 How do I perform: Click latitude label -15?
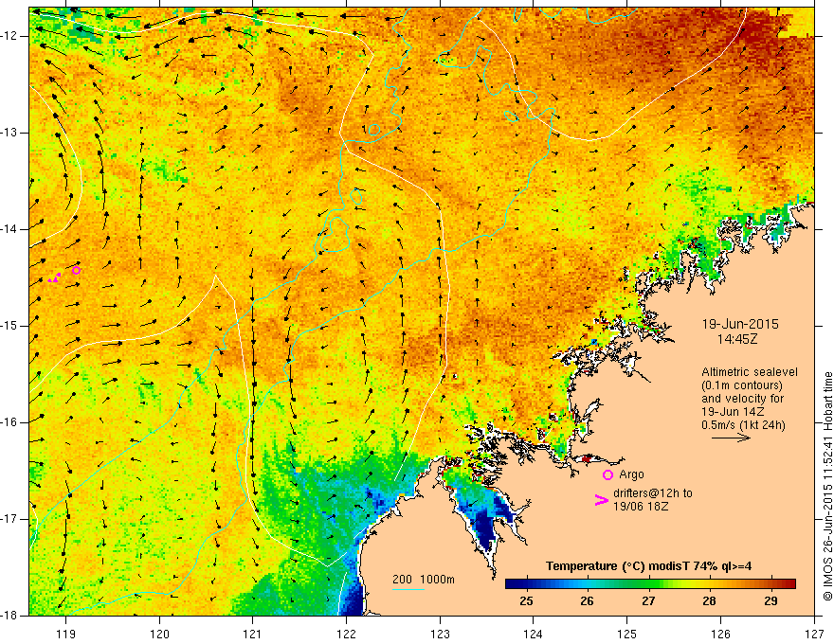[x=10, y=326]
